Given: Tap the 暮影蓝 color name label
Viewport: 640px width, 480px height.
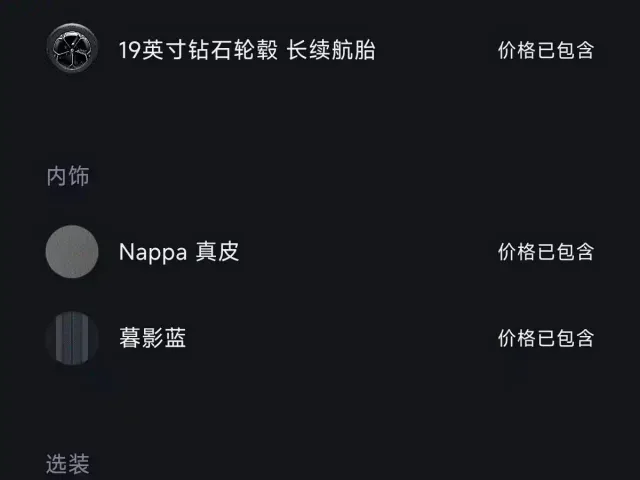Looking at the screenshot, I should click(x=153, y=338).
